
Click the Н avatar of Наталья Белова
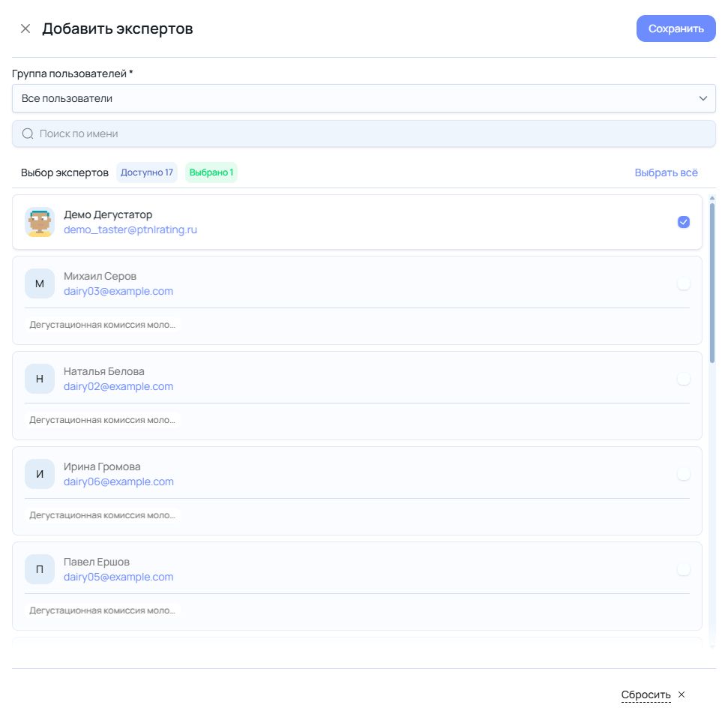tap(40, 379)
